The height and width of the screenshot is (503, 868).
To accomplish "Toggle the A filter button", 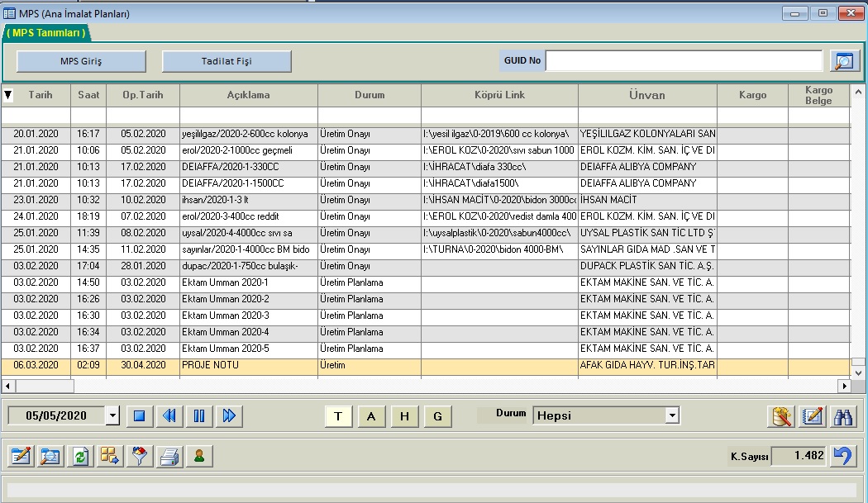I will pyautogui.click(x=371, y=416).
